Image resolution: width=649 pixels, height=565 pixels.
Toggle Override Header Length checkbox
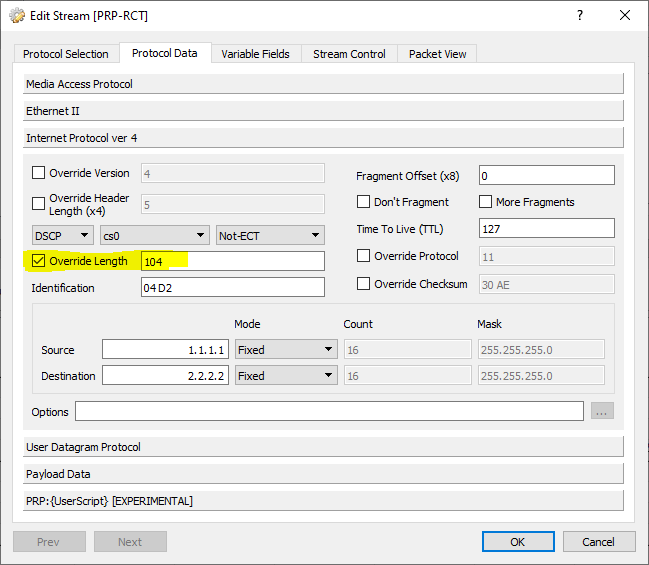pos(38,203)
